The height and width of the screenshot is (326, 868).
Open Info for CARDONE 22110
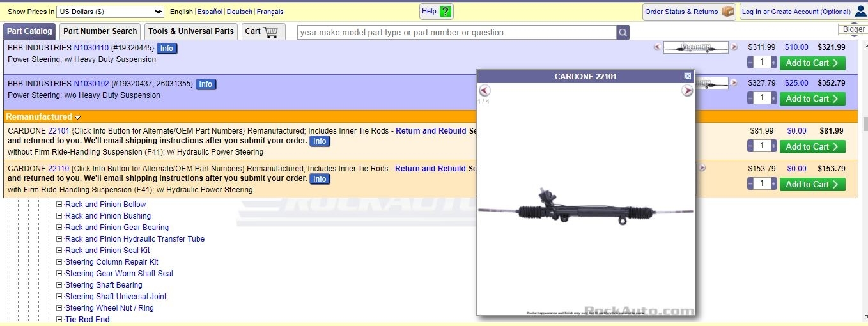pos(320,179)
